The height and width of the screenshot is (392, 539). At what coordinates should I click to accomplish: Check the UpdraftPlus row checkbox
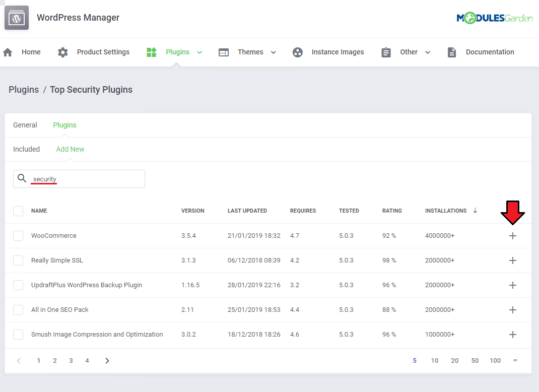pos(18,285)
